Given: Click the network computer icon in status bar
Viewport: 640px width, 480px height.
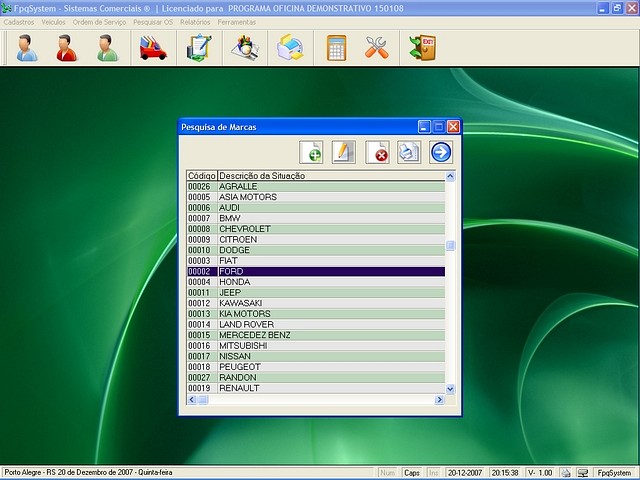Looking at the screenshot, I should coord(583,473).
